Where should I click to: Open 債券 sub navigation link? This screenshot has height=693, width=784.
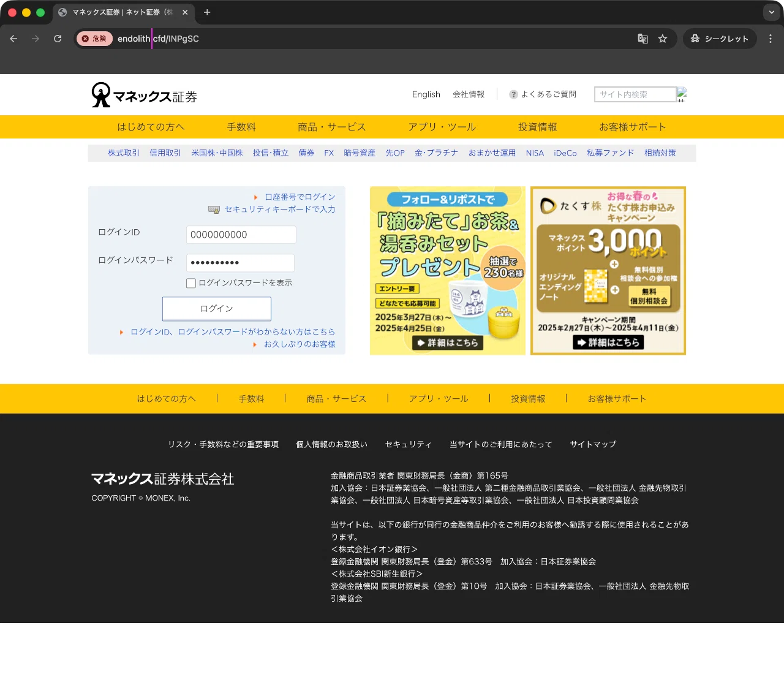coord(306,153)
